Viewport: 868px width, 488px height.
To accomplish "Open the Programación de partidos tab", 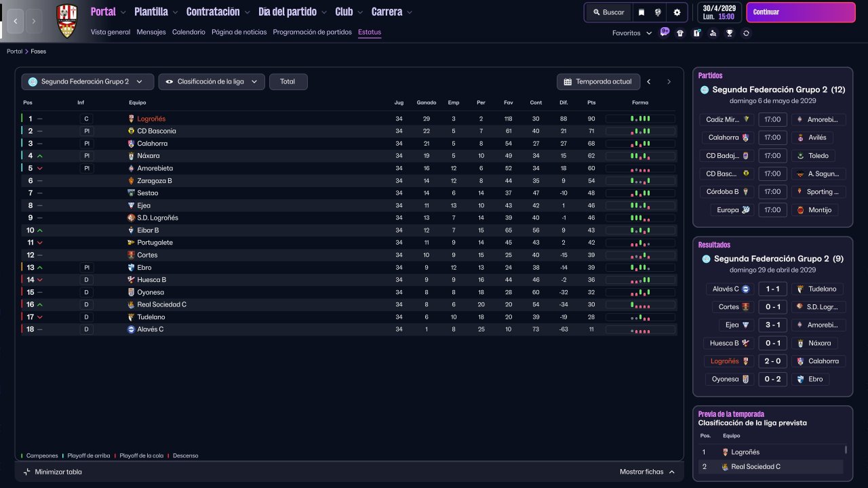I will 313,32.
